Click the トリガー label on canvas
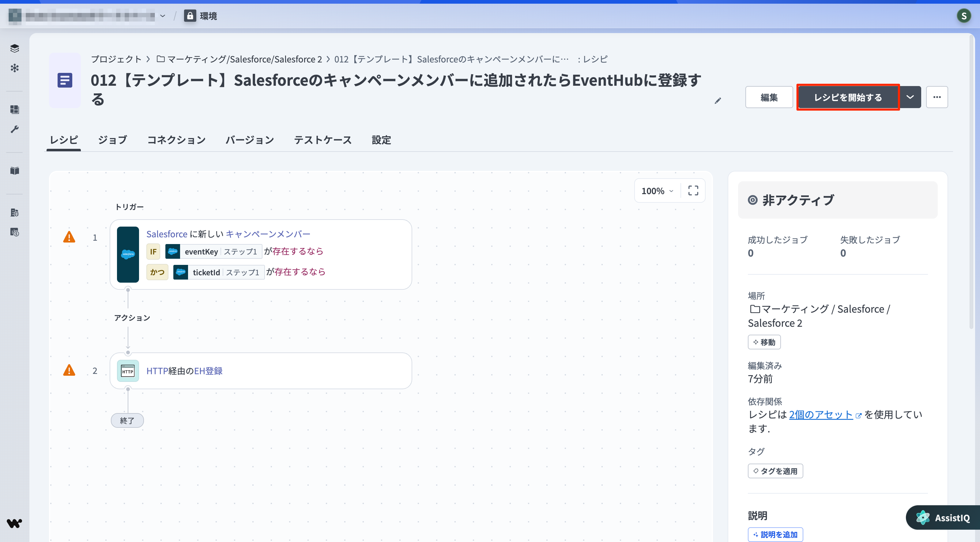 click(129, 206)
